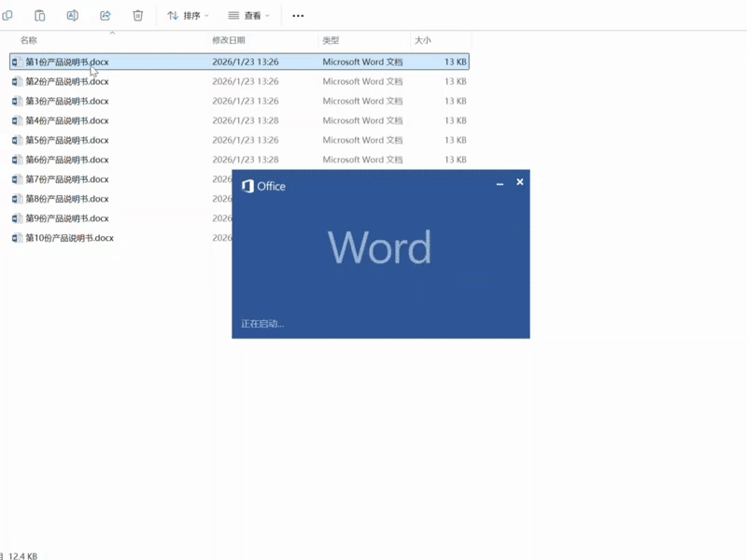Screen dimensions: 747x560
Task: Select file 第9份产品说明书.docx
Action: [67, 218]
